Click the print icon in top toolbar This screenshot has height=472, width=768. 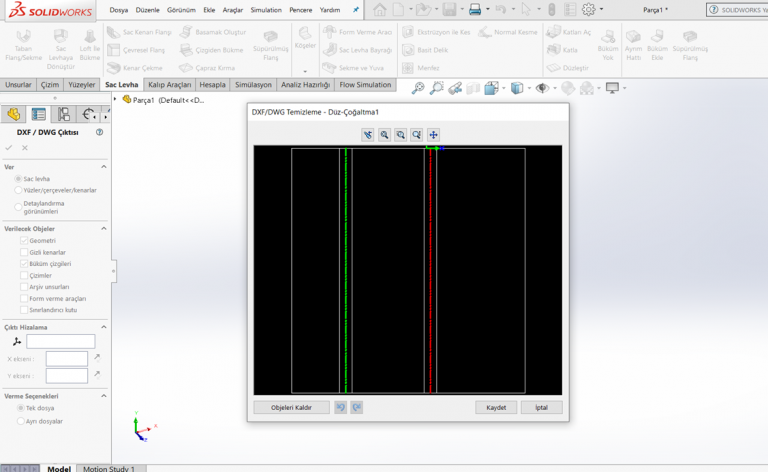475,10
